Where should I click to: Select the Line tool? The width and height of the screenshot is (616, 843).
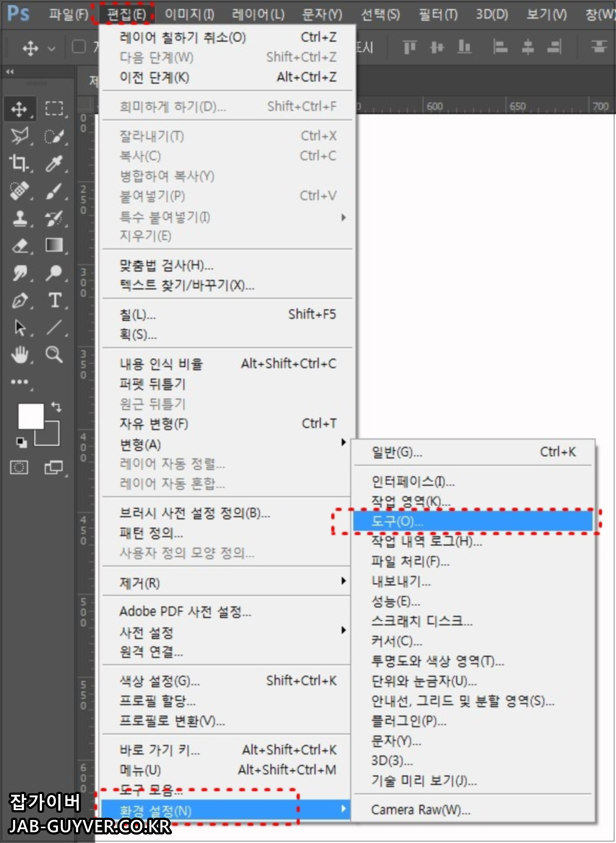pyautogui.click(x=54, y=328)
